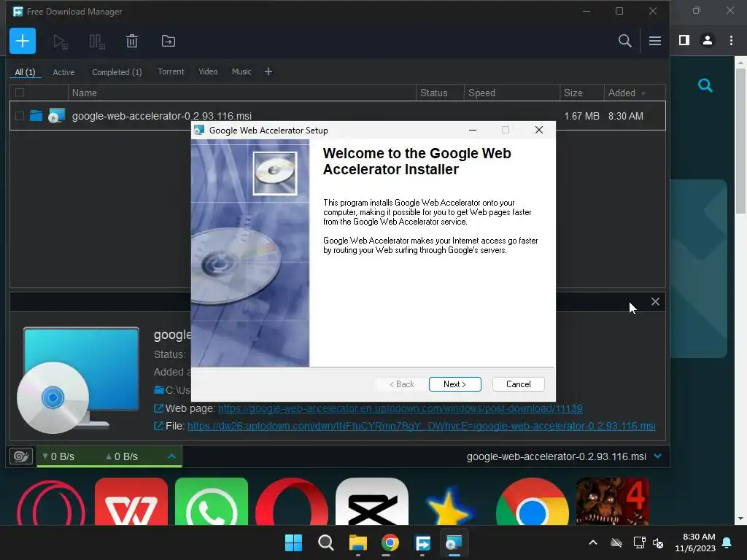
Task: Click the large Chrome icon on webpage
Action: click(x=532, y=502)
